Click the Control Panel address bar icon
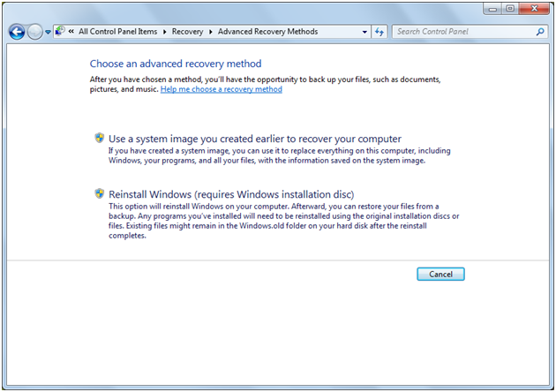This screenshot has height=392, width=556. point(60,31)
